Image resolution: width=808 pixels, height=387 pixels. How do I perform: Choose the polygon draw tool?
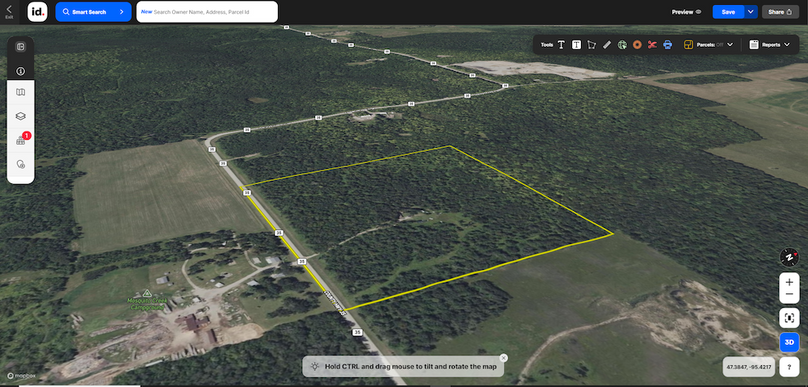(592, 45)
